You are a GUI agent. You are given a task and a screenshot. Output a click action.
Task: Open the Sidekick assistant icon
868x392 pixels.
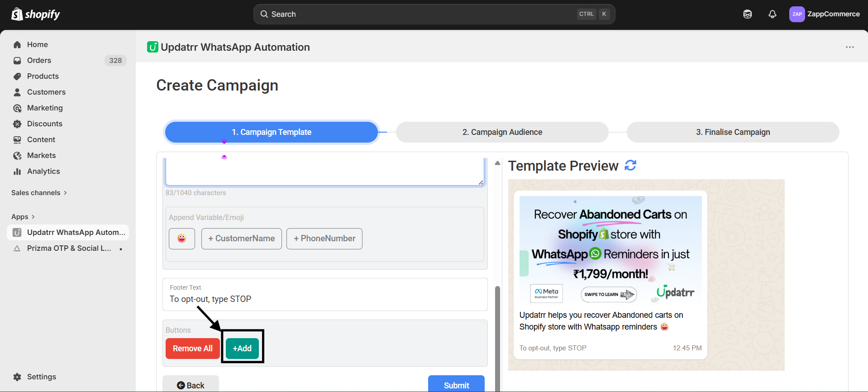click(x=747, y=14)
